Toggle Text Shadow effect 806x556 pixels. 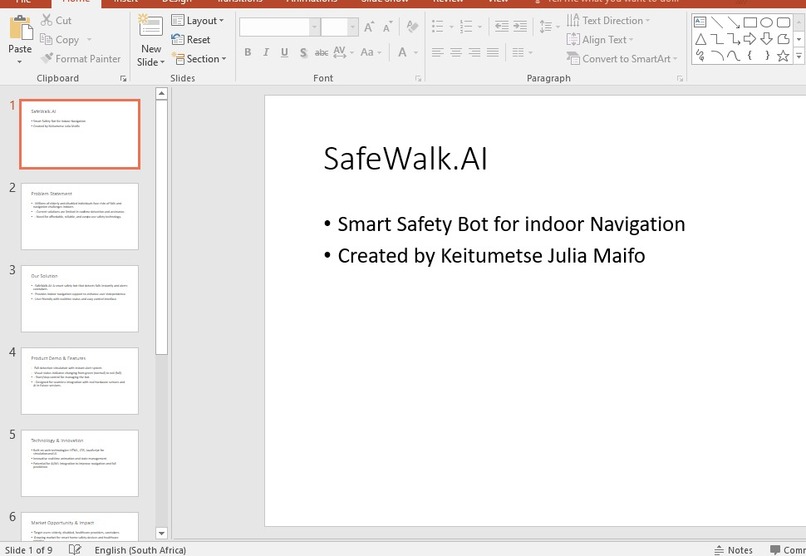point(303,52)
